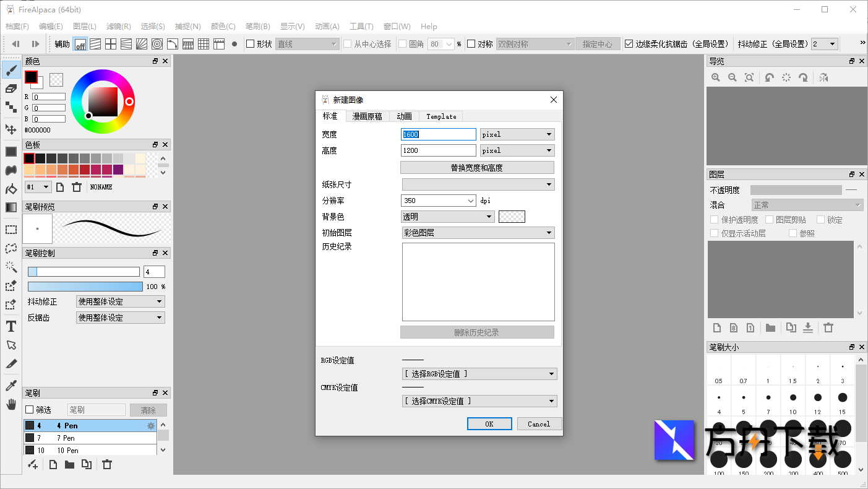Screen dimensions: 868x489
Task: Select the Gradient tool
Action: point(11,207)
